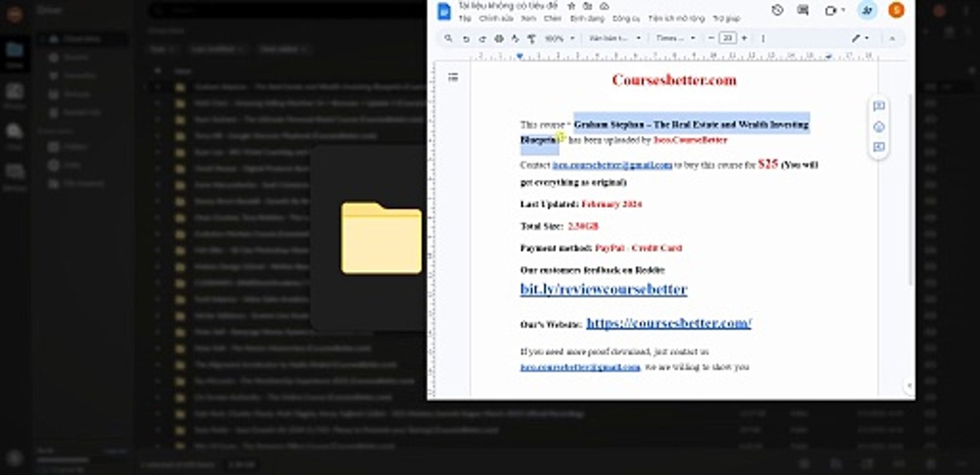Open the orange account avatar
Image resolution: width=980 pixels, height=475 pixels.
[x=896, y=10]
